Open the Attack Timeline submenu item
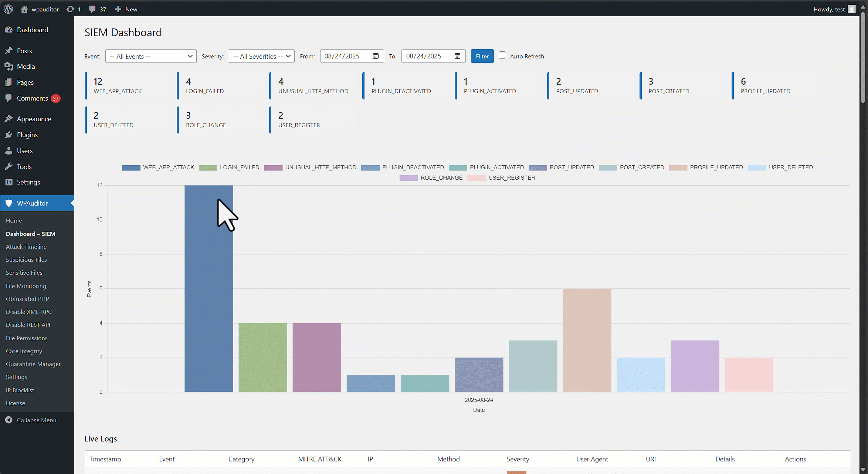Viewport: 868px width, 474px height. (x=26, y=247)
